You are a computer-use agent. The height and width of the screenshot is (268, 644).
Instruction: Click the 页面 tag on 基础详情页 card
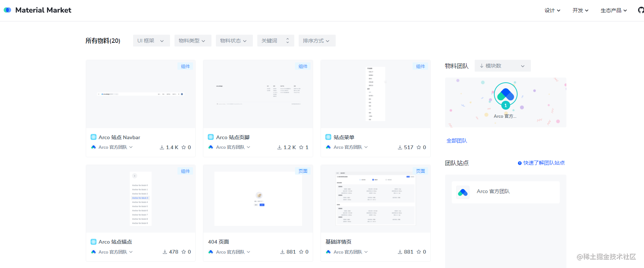click(421, 171)
